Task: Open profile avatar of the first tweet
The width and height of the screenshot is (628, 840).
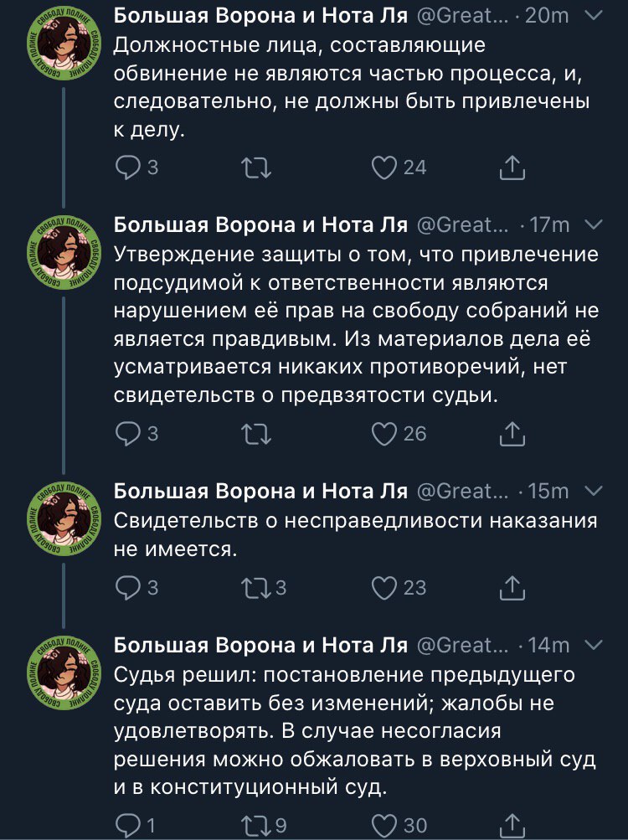Action: tap(64, 50)
